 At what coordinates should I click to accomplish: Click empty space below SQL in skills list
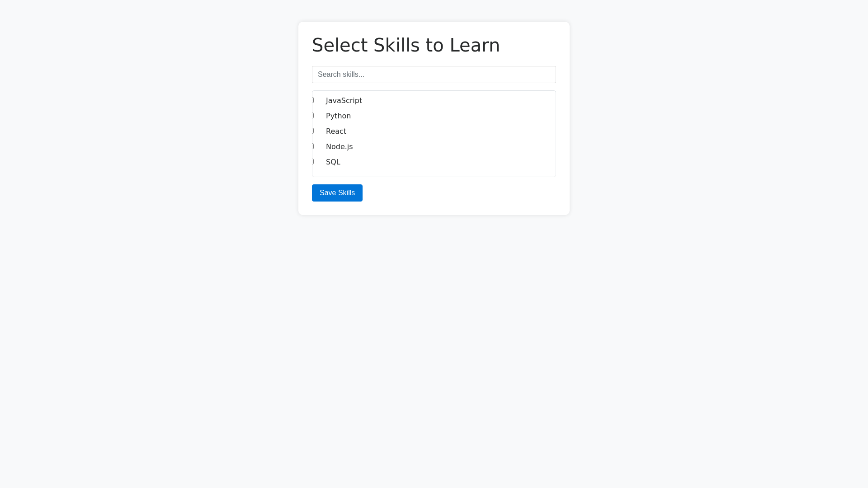point(434,172)
